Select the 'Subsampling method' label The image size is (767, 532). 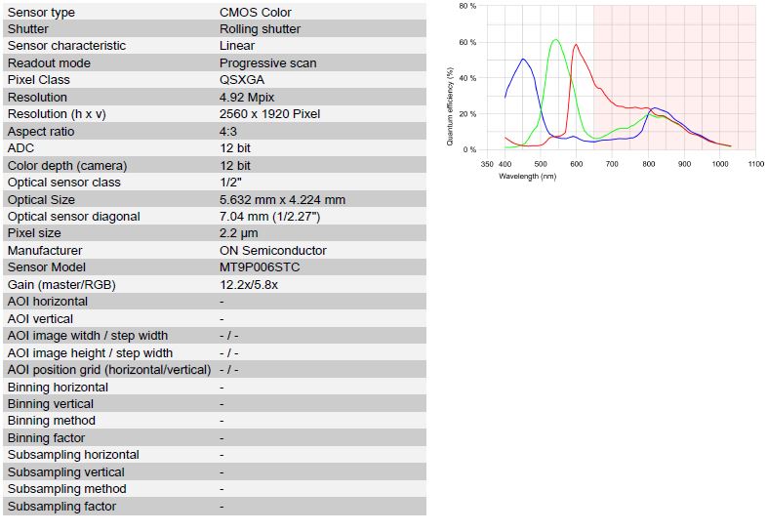pos(67,489)
